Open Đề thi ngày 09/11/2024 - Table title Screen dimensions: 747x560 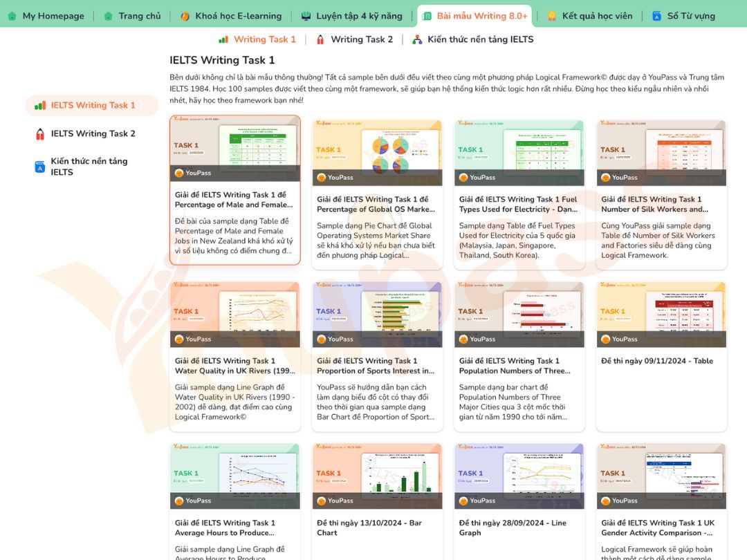pyautogui.click(x=657, y=361)
